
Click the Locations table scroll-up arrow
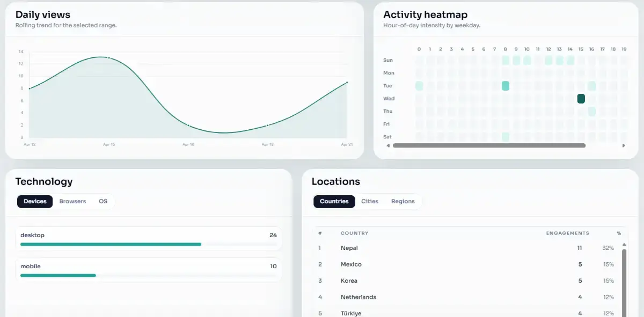(624, 245)
